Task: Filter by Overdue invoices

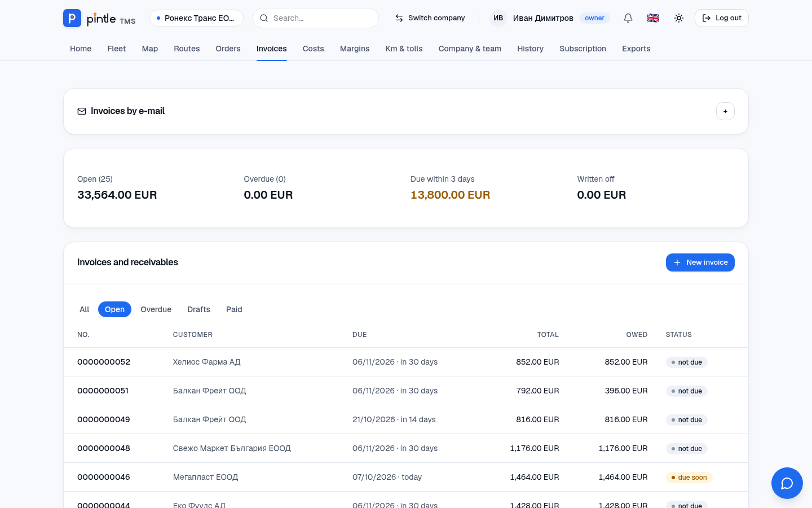Action: (x=156, y=309)
